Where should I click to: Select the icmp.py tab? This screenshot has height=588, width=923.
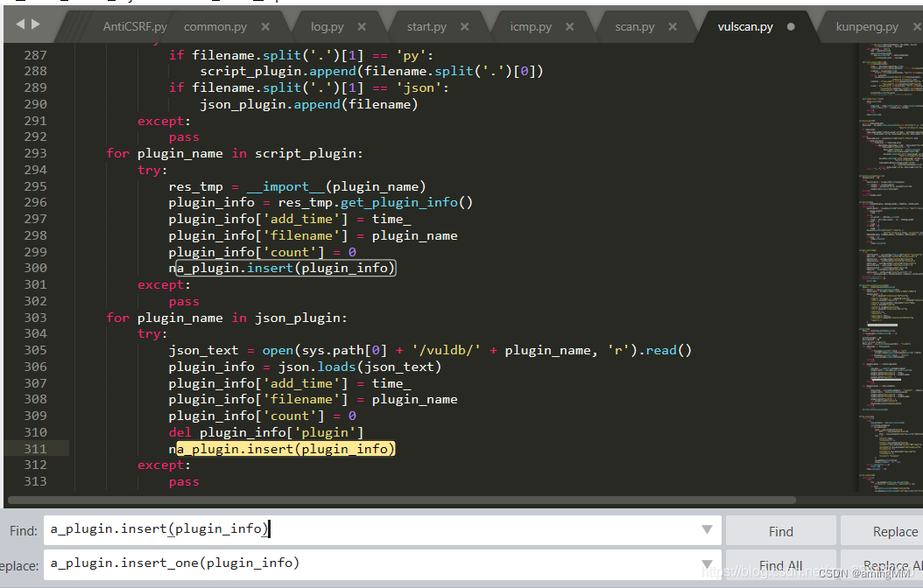[531, 27]
